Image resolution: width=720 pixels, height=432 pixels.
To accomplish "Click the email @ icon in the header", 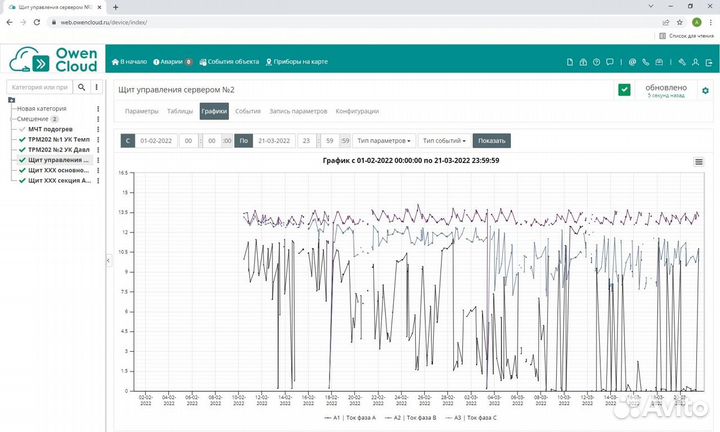I will tap(632, 62).
